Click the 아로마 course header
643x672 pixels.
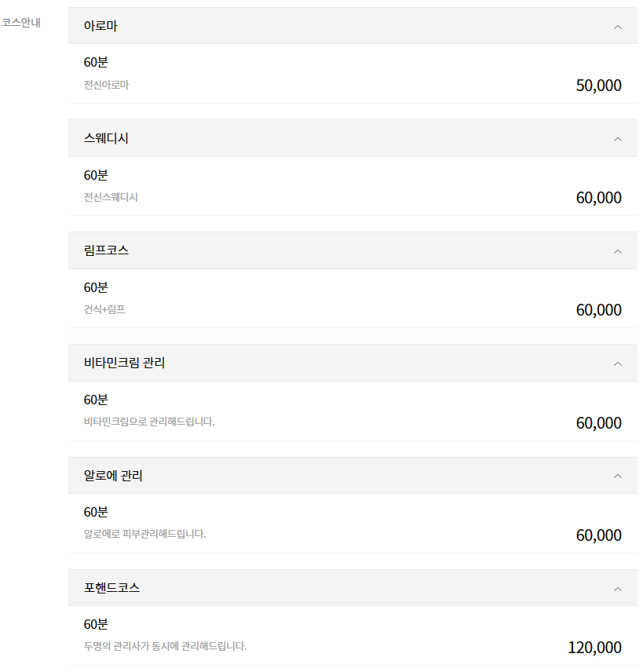100,26
